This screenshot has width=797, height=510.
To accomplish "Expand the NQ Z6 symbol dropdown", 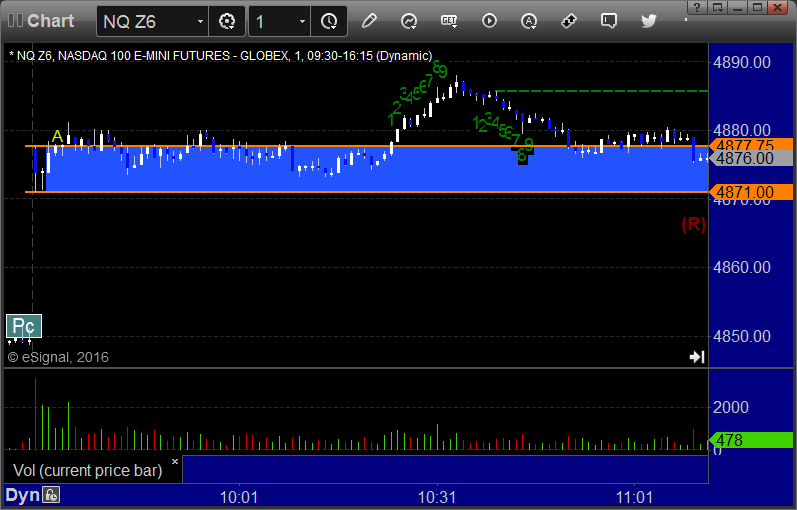I will click(x=200, y=21).
